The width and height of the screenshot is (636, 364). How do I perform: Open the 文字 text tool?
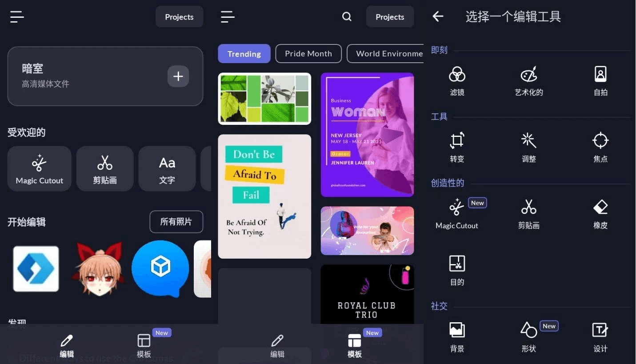(x=167, y=168)
